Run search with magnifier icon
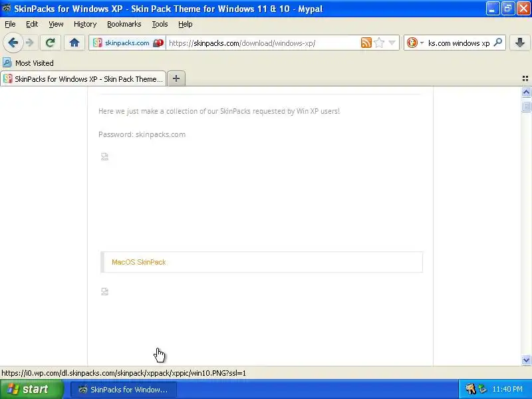This screenshot has width=532, height=399. [497, 43]
